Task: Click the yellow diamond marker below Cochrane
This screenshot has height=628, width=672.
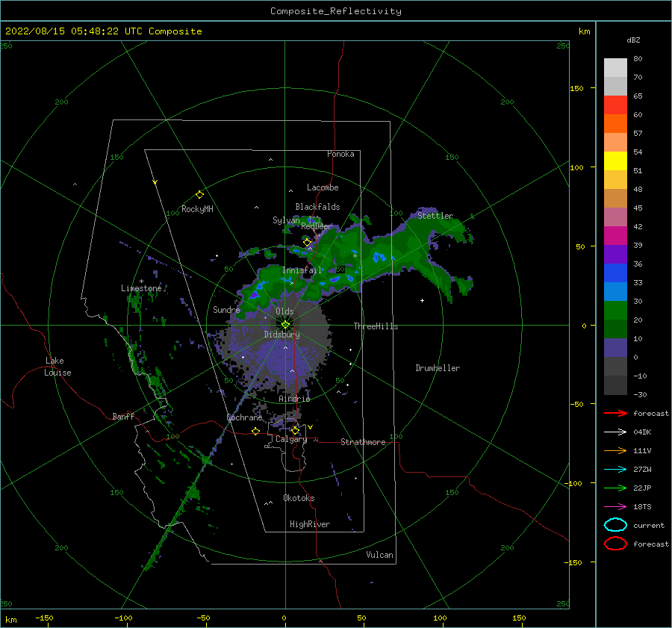Action: 255,432
